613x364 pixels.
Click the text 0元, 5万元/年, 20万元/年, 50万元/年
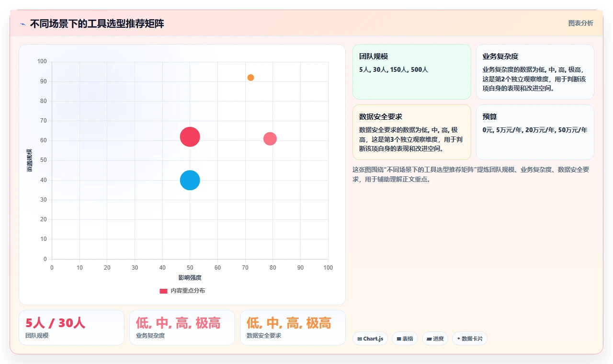[535, 130]
